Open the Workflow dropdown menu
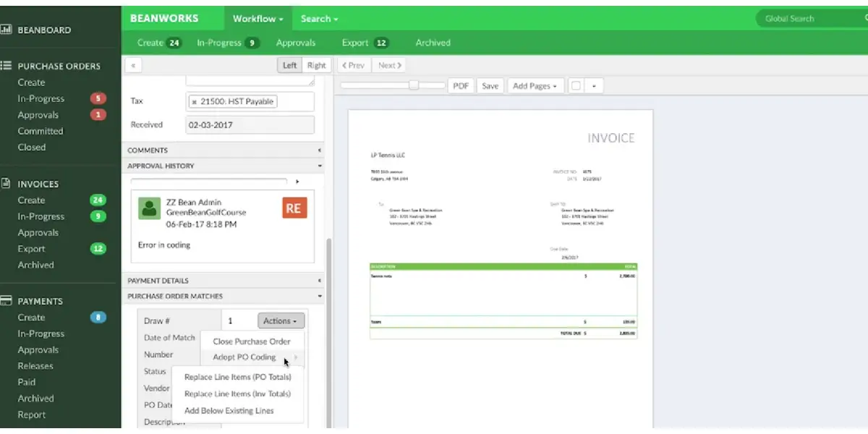Screen dimensions: 868x434 click(258, 19)
